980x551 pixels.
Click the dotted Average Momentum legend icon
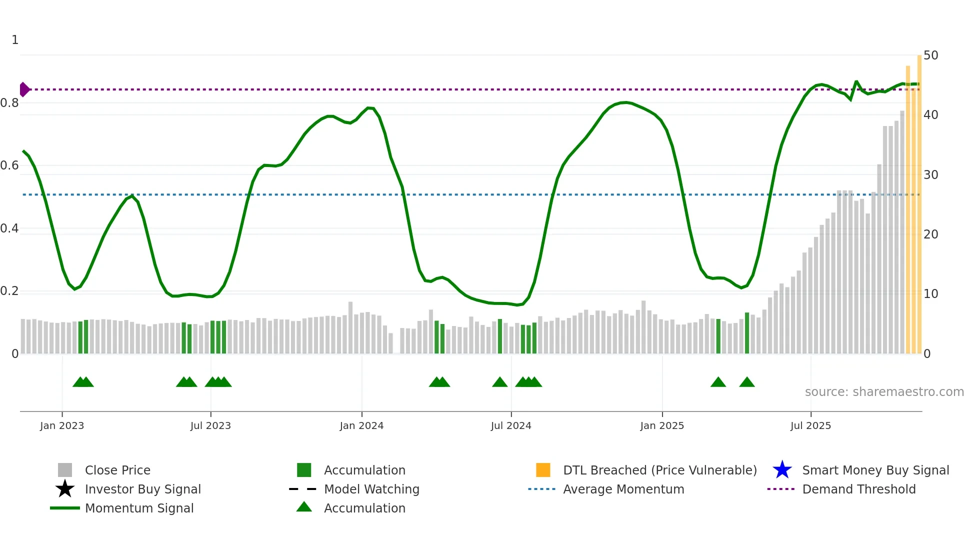tap(542, 489)
